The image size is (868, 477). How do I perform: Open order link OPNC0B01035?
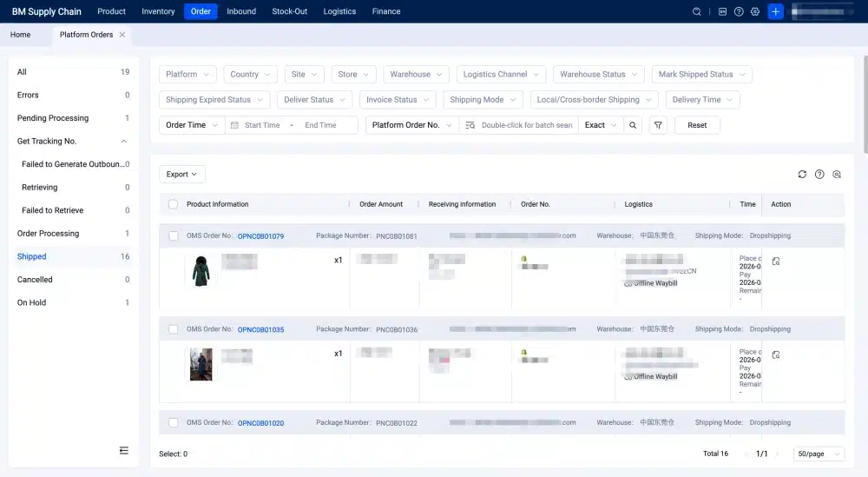point(260,329)
